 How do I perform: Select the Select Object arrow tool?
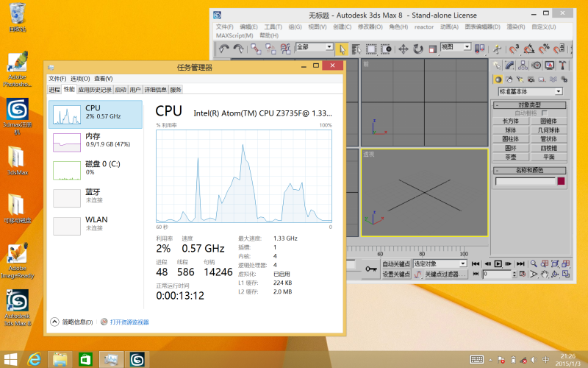click(x=342, y=49)
